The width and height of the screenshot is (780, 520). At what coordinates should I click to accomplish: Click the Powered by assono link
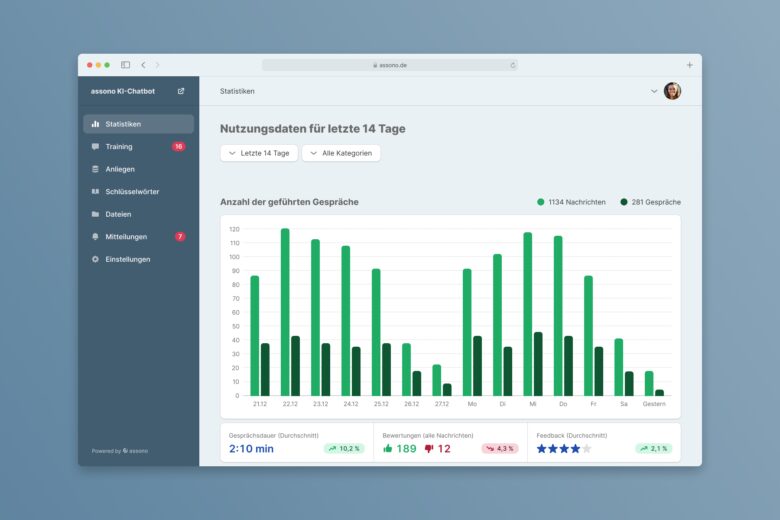(119, 451)
